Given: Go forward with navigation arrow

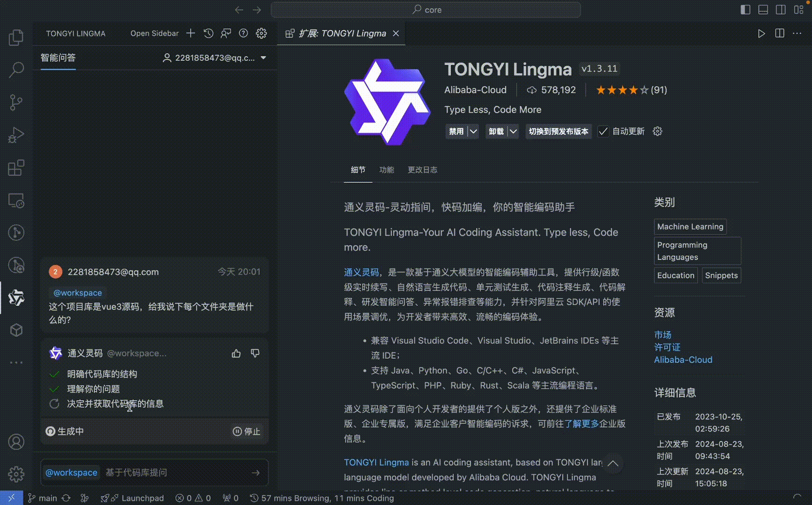Looking at the screenshot, I should 257,10.
